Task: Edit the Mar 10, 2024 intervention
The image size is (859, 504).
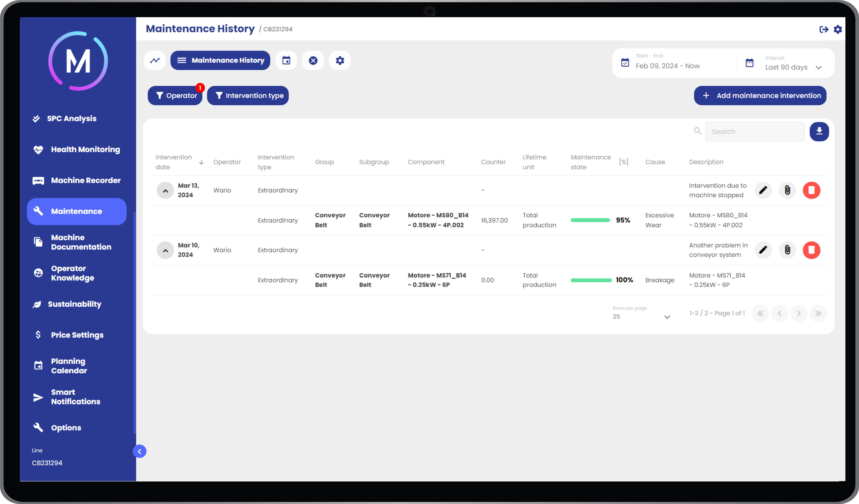Action: click(x=763, y=250)
